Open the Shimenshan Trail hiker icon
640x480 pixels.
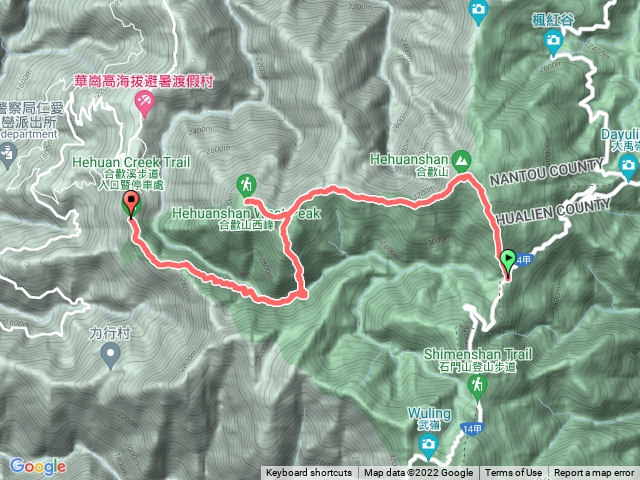[x=477, y=387]
